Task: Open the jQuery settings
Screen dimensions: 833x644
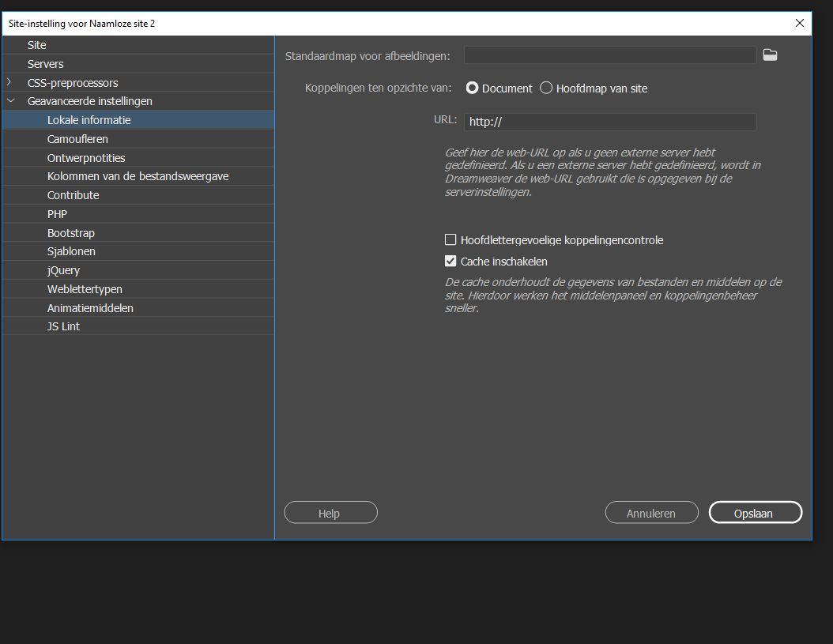Action: (63, 269)
